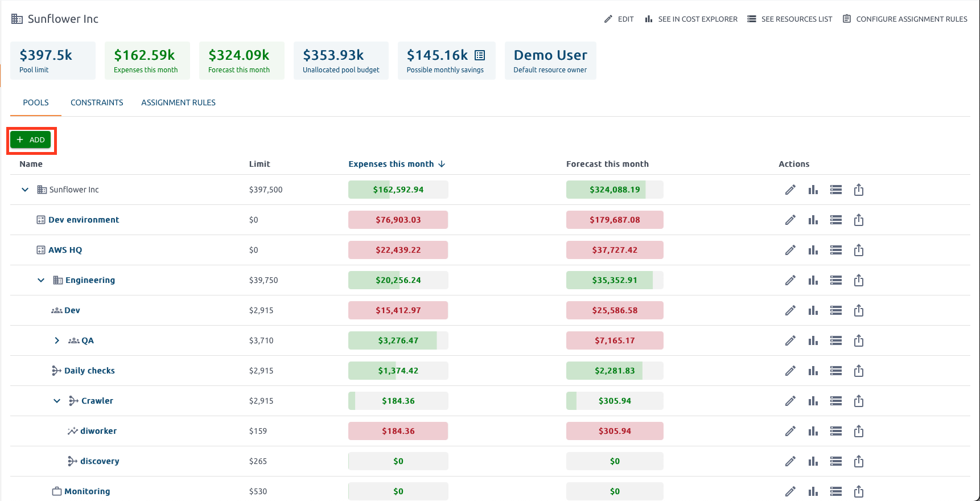Click the Demo User default owner card

point(550,60)
